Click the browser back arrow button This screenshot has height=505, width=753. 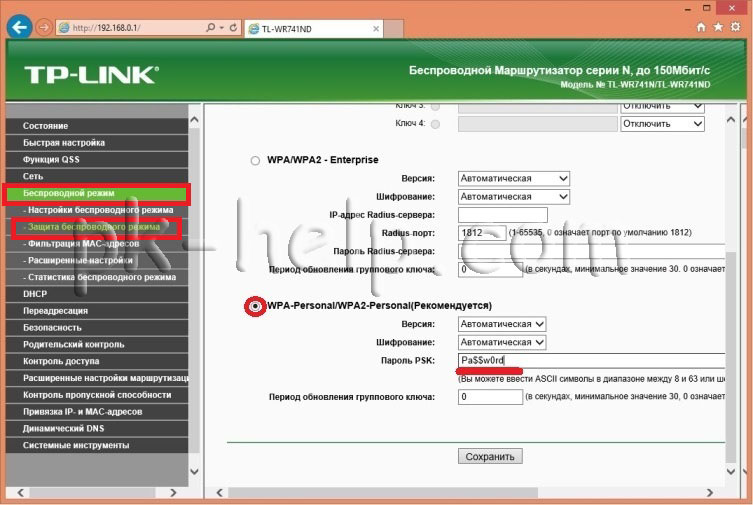(20, 27)
